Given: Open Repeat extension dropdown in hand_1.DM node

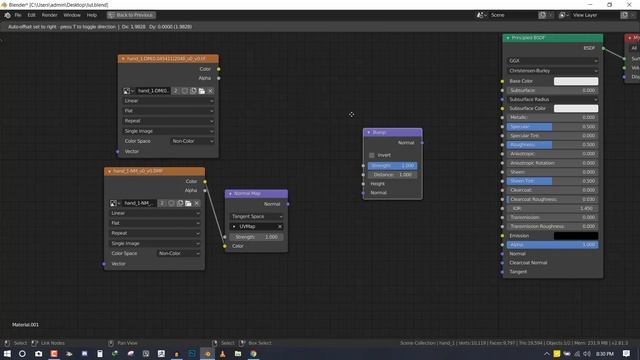Looking at the screenshot, I should (169, 121).
